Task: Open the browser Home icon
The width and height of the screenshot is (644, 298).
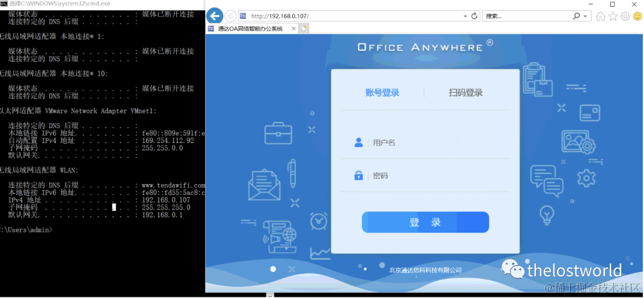Action: click(x=600, y=17)
